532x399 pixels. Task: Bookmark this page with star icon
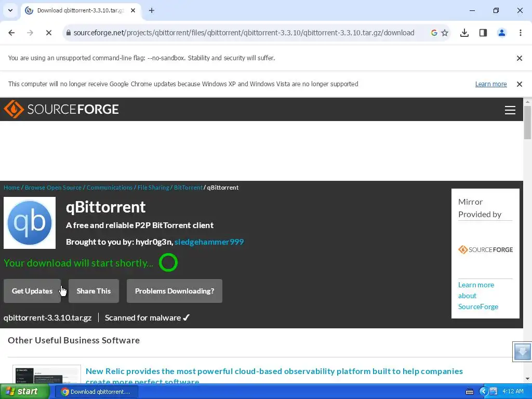point(445,33)
